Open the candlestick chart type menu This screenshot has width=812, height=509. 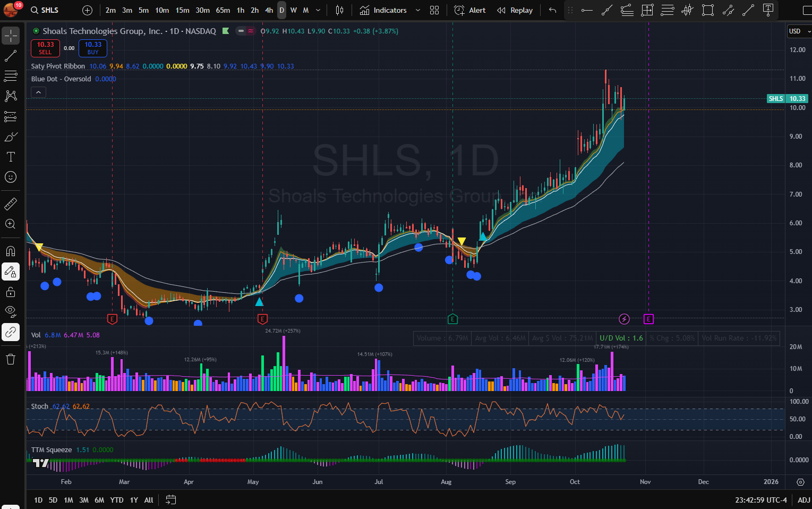pyautogui.click(x=340, y=10)
